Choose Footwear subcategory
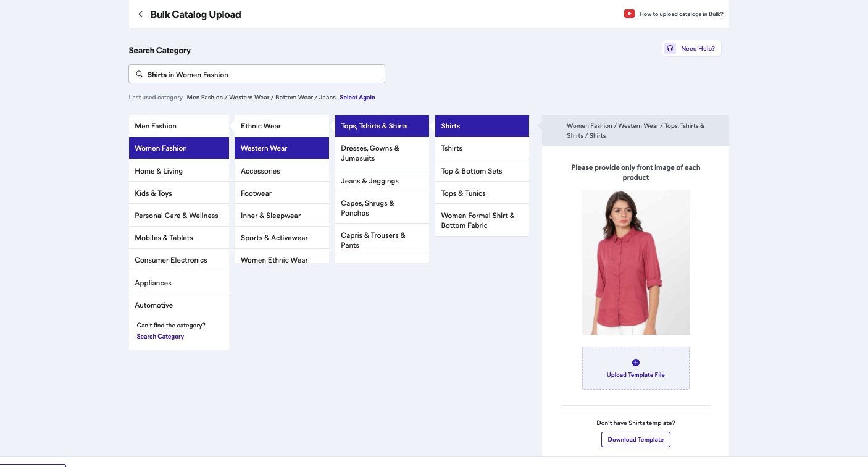Image resolution: width=868 pixels, height=467 pixels. [x=282, y=193]
